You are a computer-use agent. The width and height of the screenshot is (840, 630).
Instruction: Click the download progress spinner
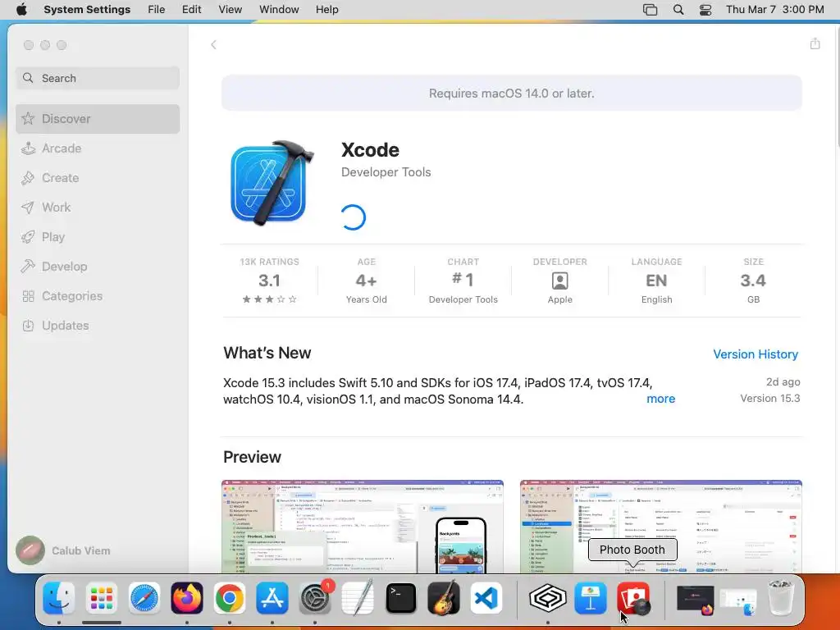click(353, 217)
